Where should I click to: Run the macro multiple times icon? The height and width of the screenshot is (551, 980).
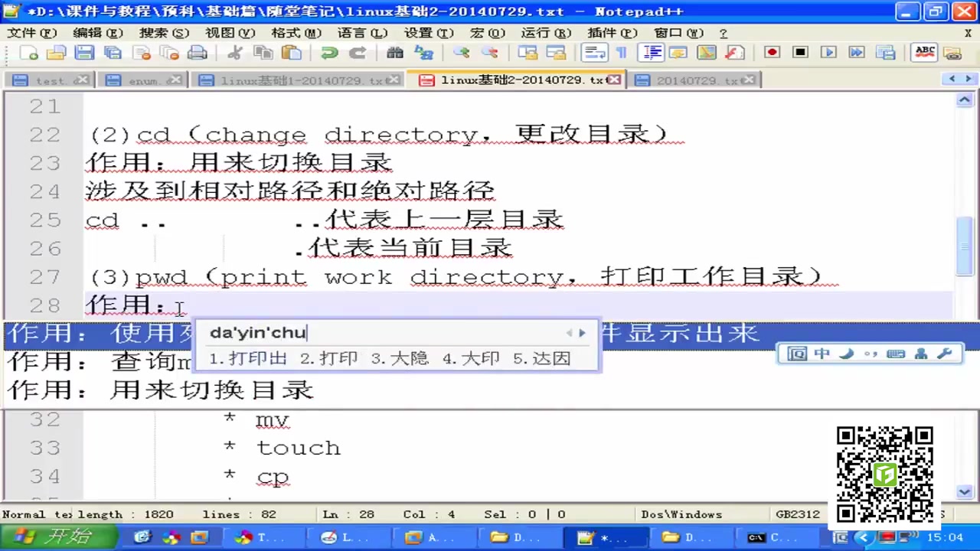click(x=857, y=52)
